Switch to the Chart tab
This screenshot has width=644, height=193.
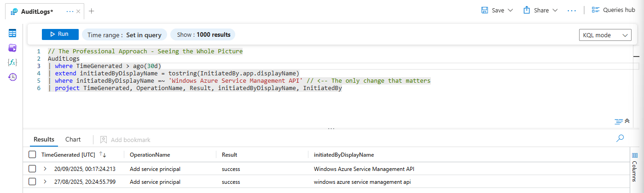(x=73, y=139)
